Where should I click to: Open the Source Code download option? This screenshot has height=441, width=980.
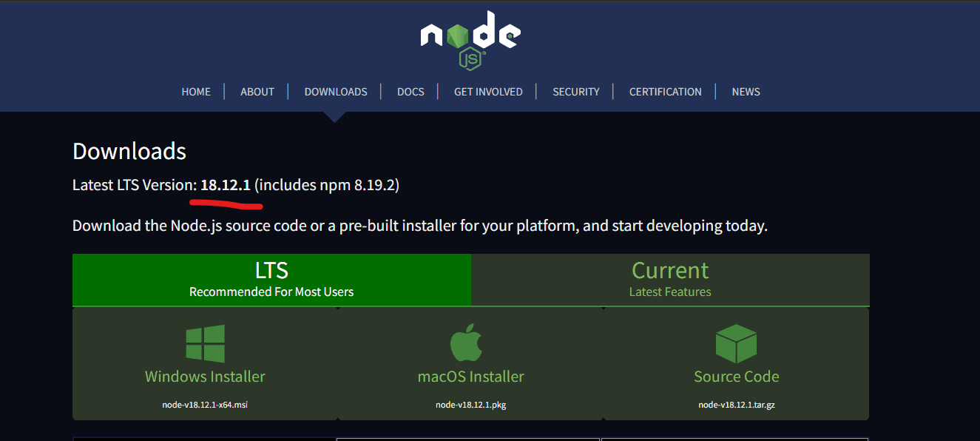coord(736,376)
